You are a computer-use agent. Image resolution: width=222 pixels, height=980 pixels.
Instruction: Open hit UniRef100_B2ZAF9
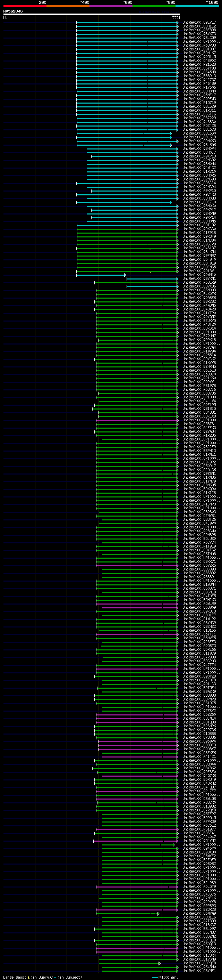199,860
